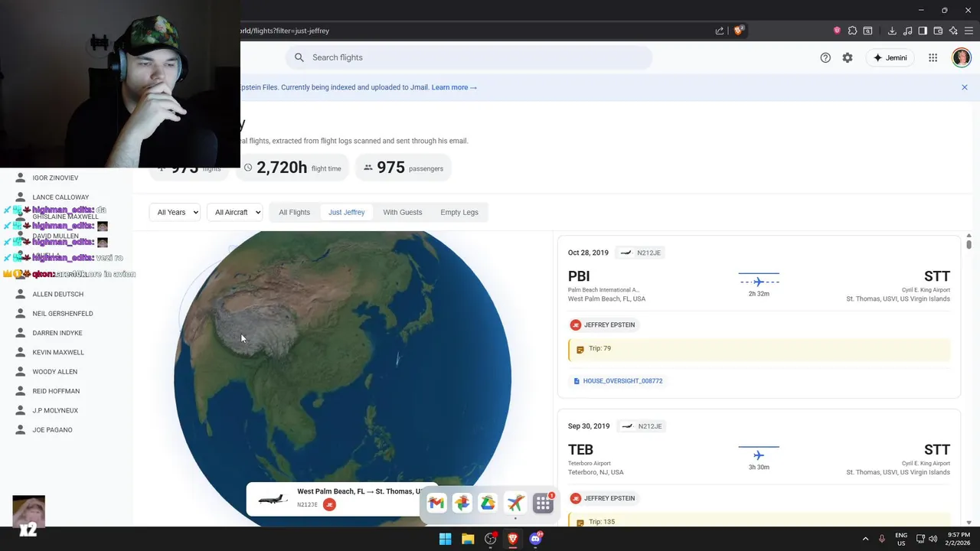
Task: Click the tab search toolbar icon
Action: point(867,31)
